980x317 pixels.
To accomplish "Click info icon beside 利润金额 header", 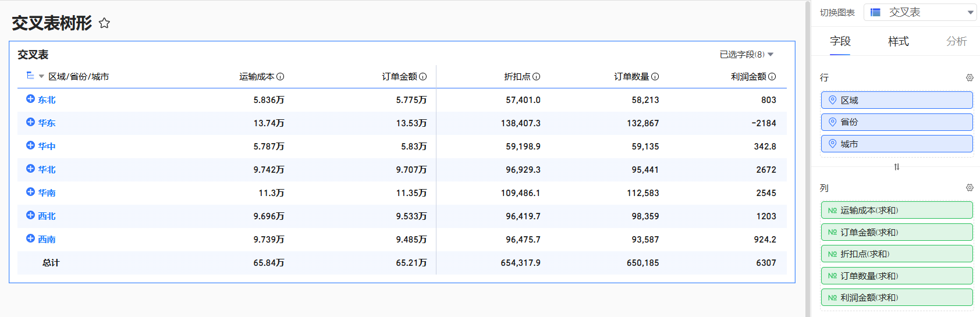I will [772, 77].
